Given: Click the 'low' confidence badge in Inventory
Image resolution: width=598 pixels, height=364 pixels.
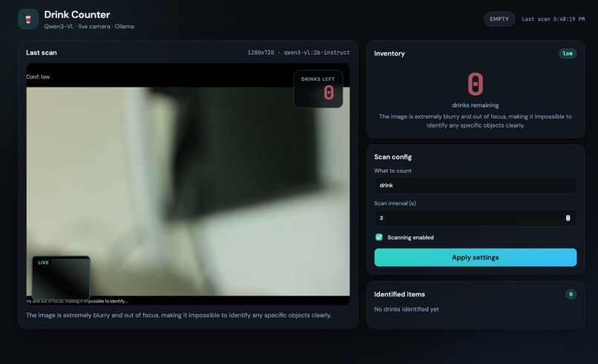Looking at the screenshot, I should point(568,53).
